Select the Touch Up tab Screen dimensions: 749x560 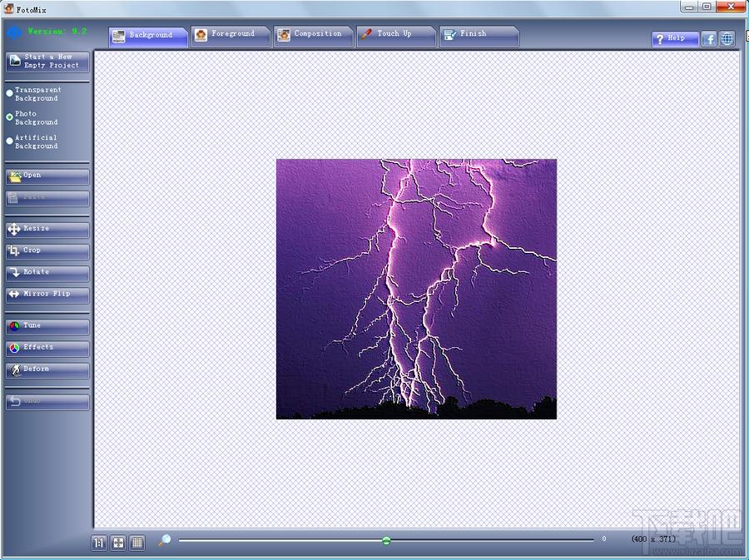point(396,35)
